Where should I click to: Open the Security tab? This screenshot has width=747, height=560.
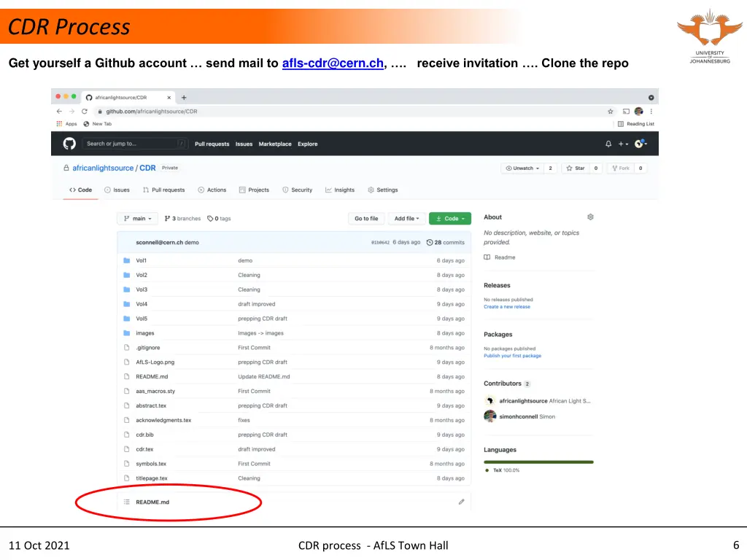298,190
